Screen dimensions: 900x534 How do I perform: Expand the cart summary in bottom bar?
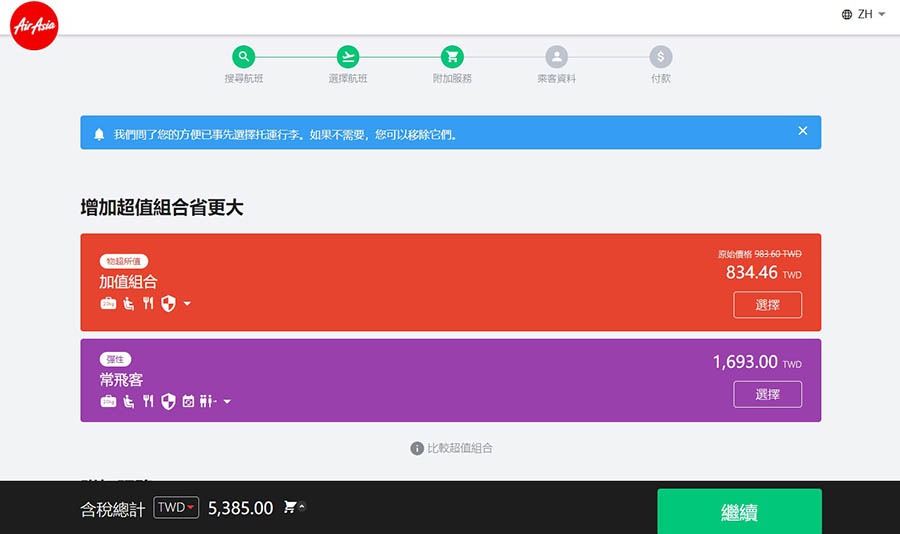[295, 508]
